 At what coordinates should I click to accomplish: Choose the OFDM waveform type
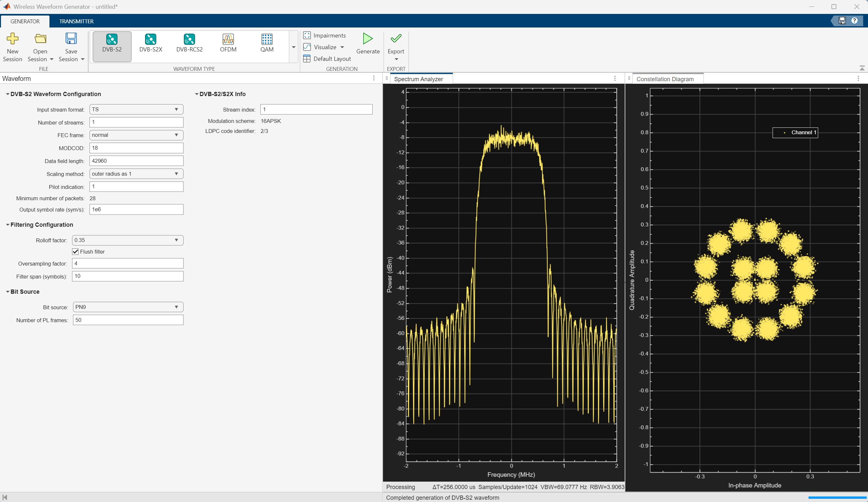[228, 43]
